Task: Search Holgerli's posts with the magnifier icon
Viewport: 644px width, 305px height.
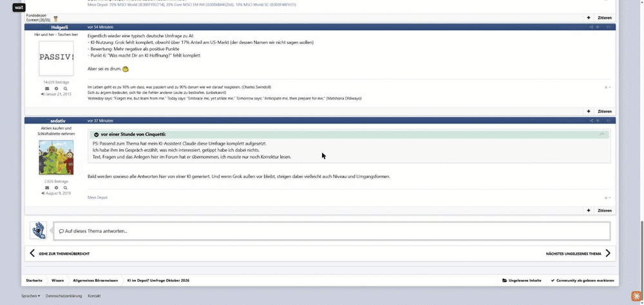Action: 65,89
